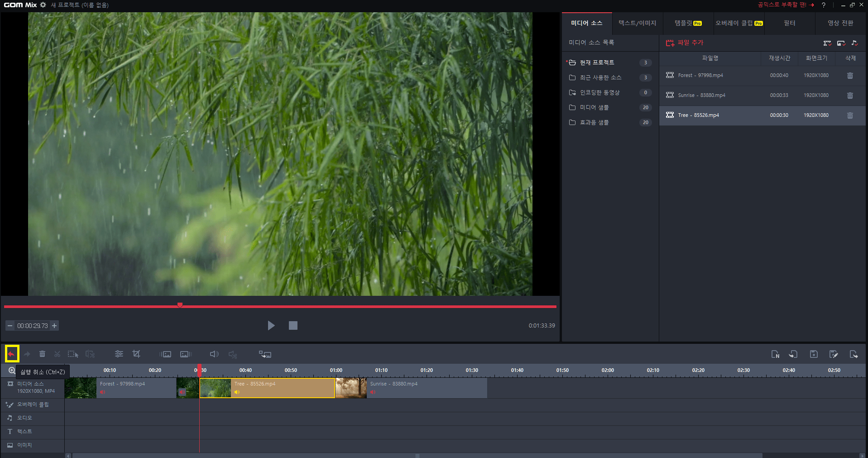
Task: Click the redo arrow icon
Action: click(27, 354)
